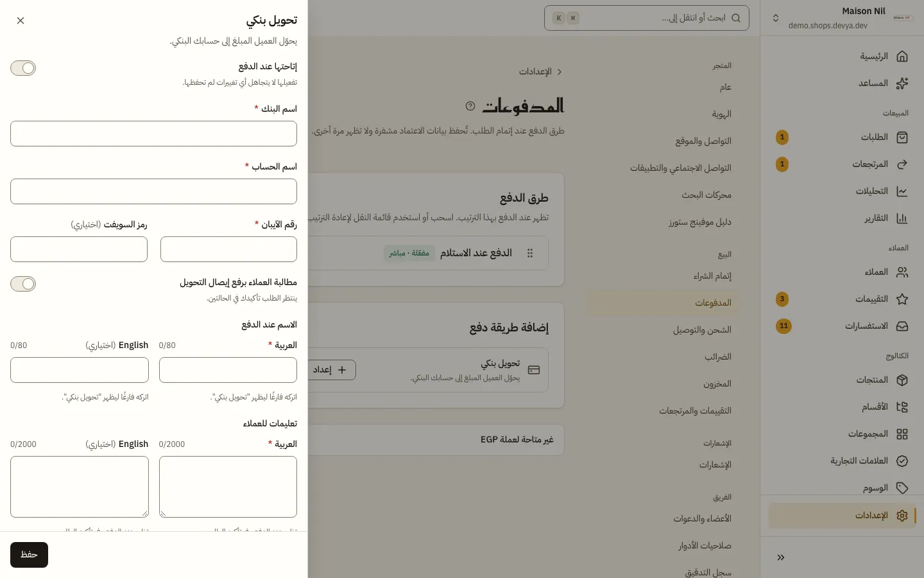Click the English customer instructions textarea
924x578 pixels.
tap(80, 487)
